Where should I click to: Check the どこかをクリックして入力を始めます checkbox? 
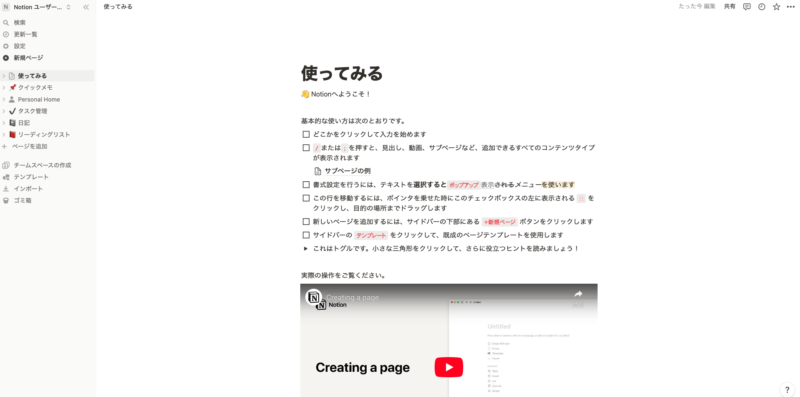pyautogui.click(x=306, y=134)
